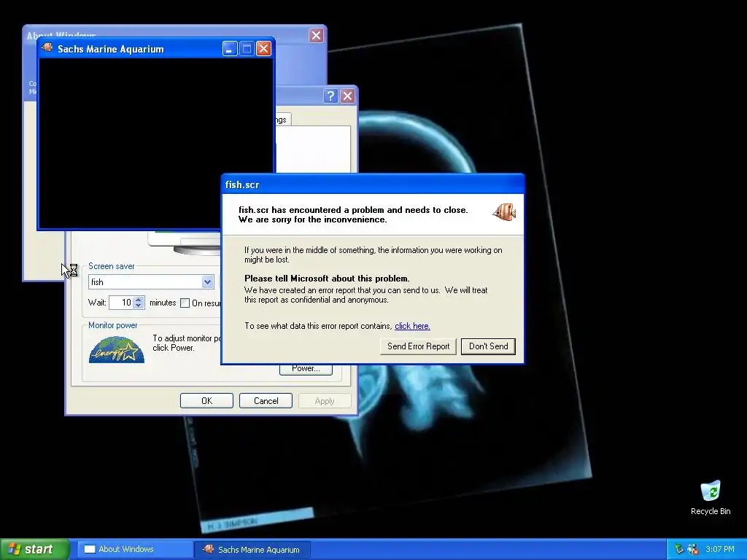Open the Screen saver dropdown showing fish
The height and width of the screenshot is (560, 747).
point(207,282)
